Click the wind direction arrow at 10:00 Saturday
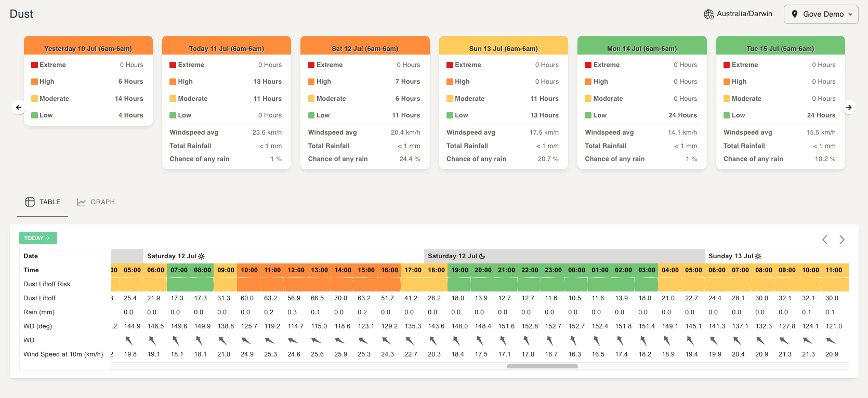Screen dimensions: 868x398 tap(246, 340)
